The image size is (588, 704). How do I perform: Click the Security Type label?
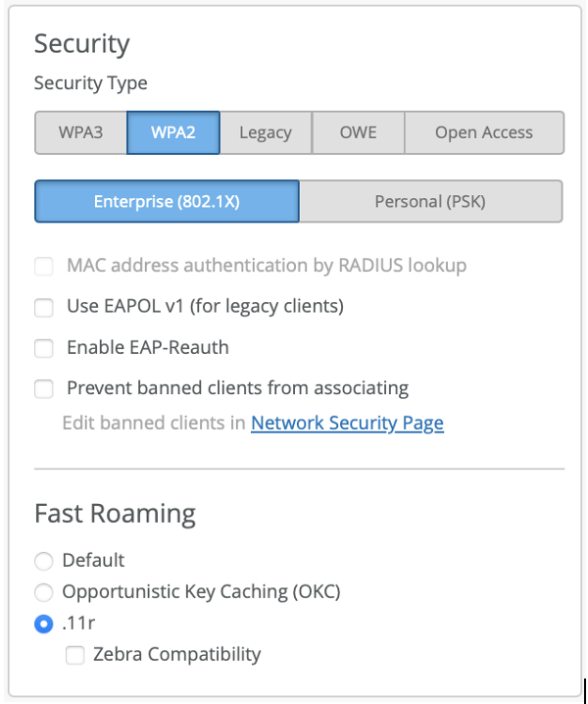(90, 83)
